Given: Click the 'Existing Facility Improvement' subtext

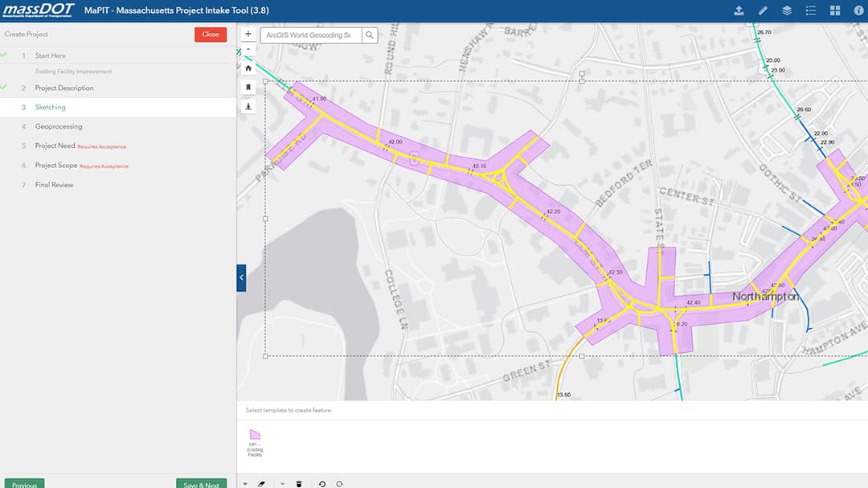Looking at the screenshot, I should [x=74, y=72].
